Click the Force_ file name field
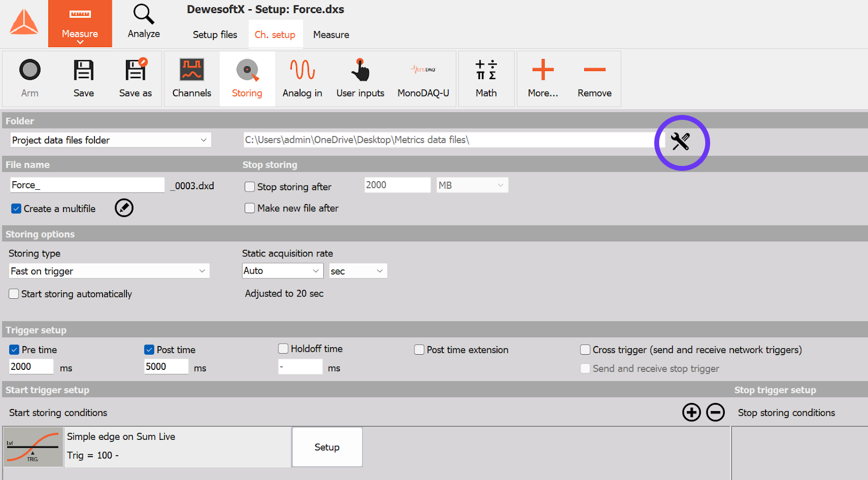Viewport: 868px width, 480px height. [87, 185]
